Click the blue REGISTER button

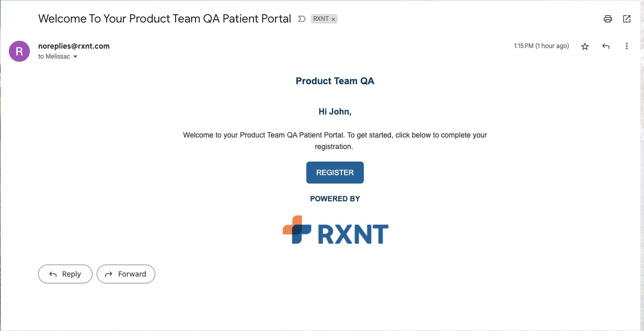(335, 173)
